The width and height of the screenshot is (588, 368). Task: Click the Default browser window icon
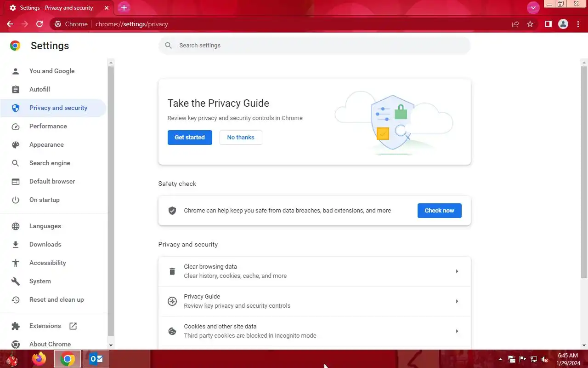pos(16,181)
